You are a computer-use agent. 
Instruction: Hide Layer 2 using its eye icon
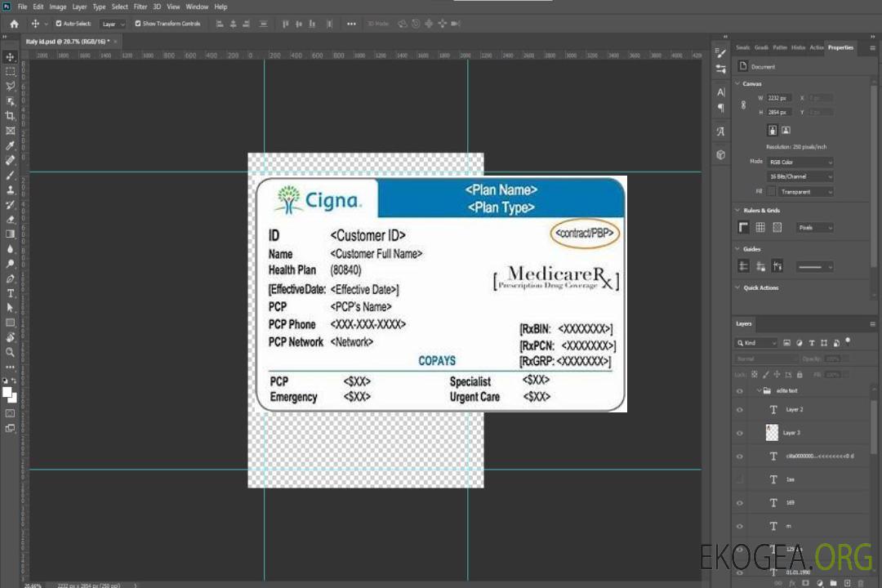point(740,410)
